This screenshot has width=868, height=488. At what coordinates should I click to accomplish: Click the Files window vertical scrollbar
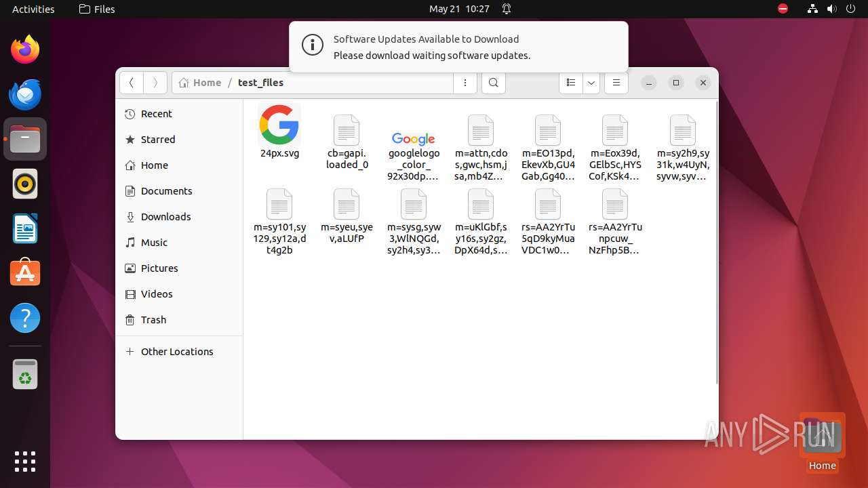point(716,243)
